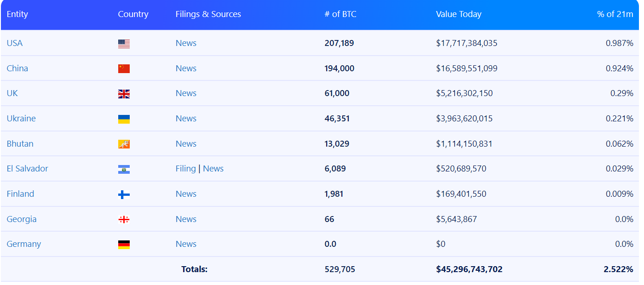644x285 pixels.
Task: Open the News link for El Salvador
Action: 213,169
